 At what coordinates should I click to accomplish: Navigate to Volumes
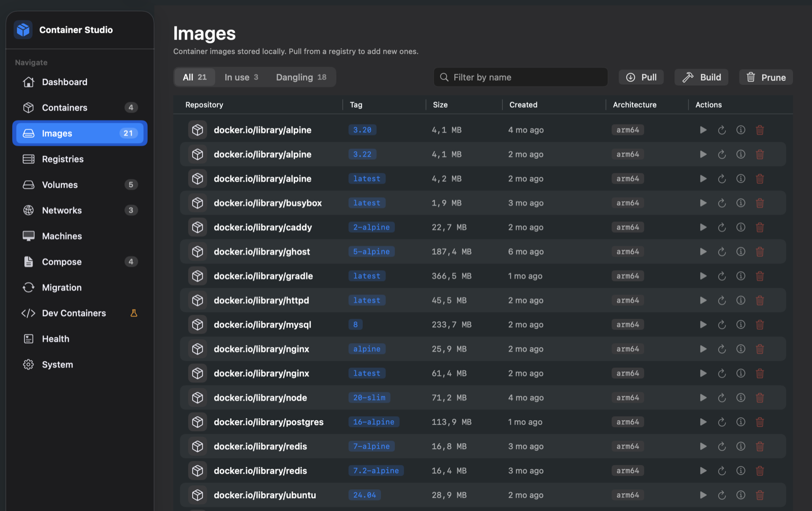coord(80,185)
